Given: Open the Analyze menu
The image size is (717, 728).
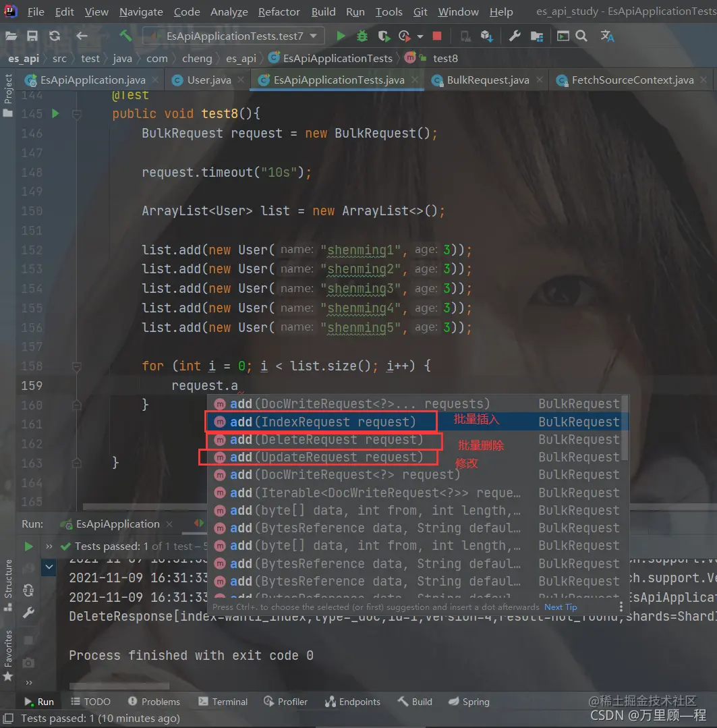Looking at the screenshot, I should (229, 11).
